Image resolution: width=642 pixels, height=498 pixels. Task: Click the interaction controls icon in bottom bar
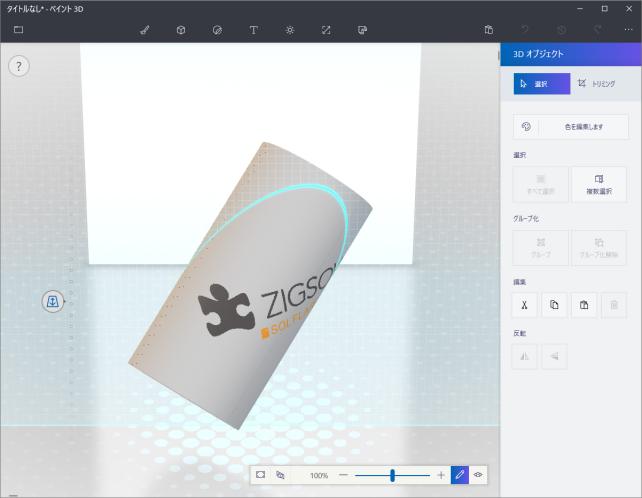coord(280,475)
